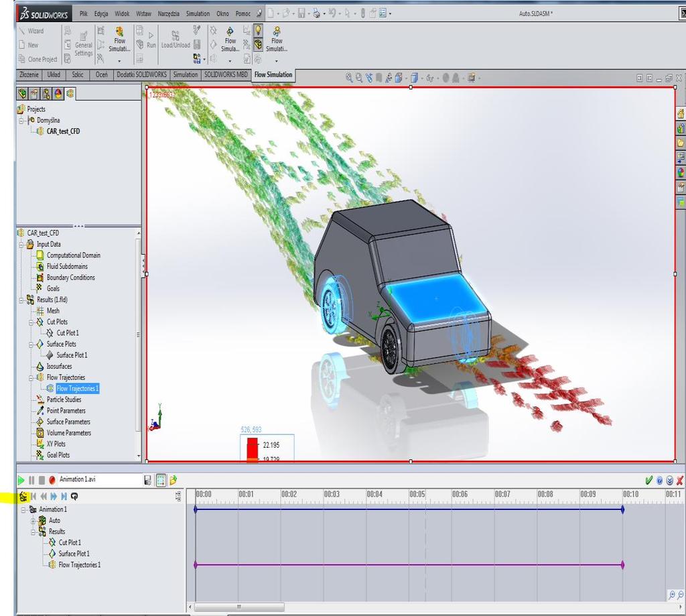The height and width of the screenshot is (616, 686).
Task: Switch to the SOLIDWORKS MBD tab
Action: (226, 75)
